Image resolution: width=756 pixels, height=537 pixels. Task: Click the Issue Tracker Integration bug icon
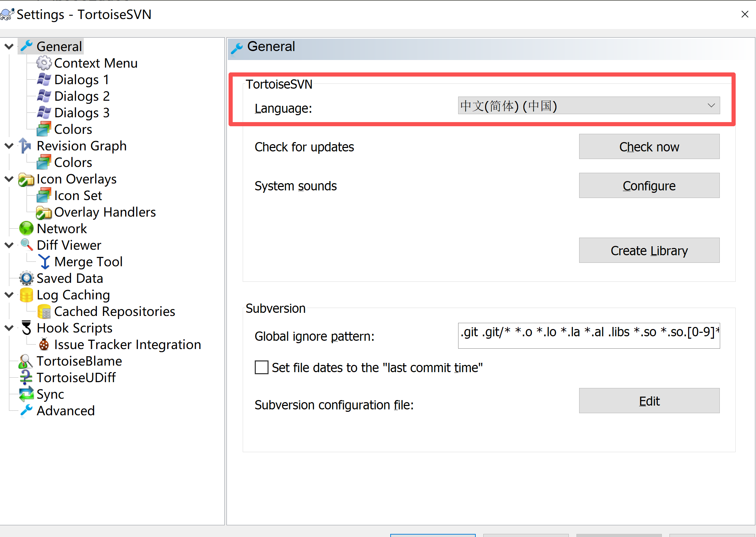(x=44, y=345)
